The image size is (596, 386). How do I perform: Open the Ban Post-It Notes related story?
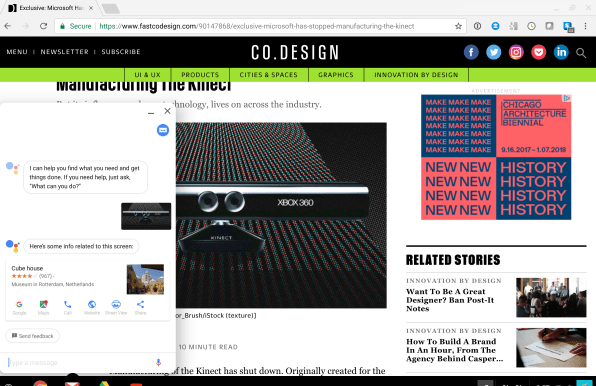(x=450, y=300)
